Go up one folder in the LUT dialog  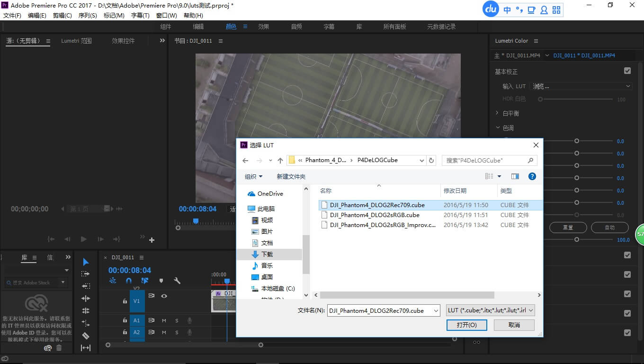click(x=280, y=160)
